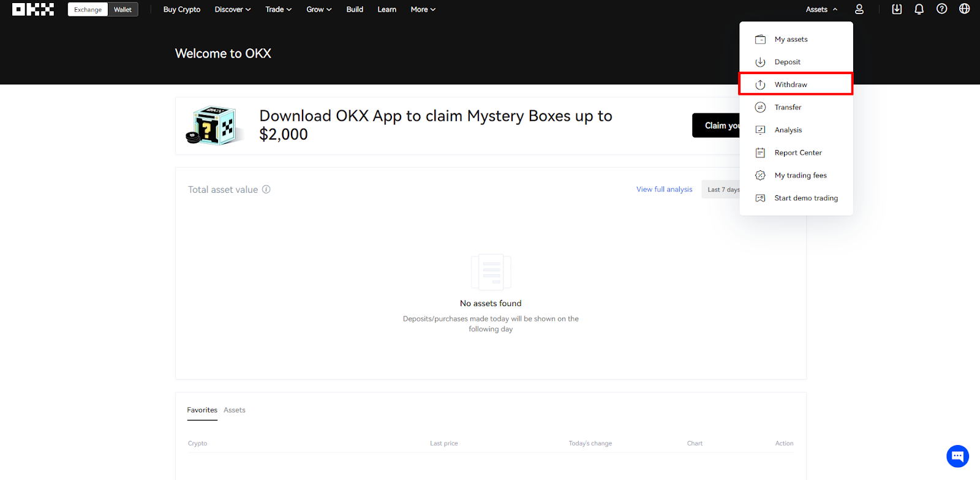The image size is (980, 480).
Task: Open the help question mark icon
Action: coord(942,9)
